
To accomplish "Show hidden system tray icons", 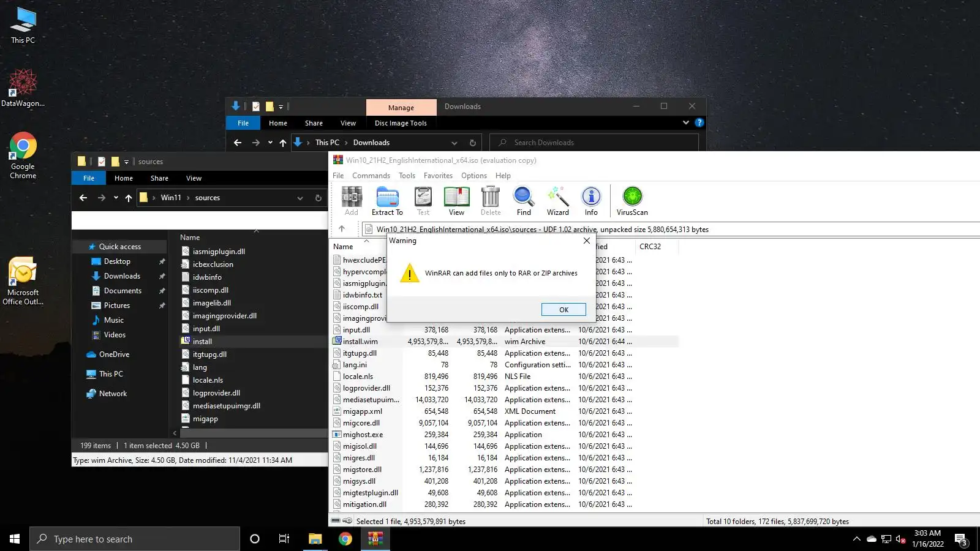I will [x=856, y=539].
